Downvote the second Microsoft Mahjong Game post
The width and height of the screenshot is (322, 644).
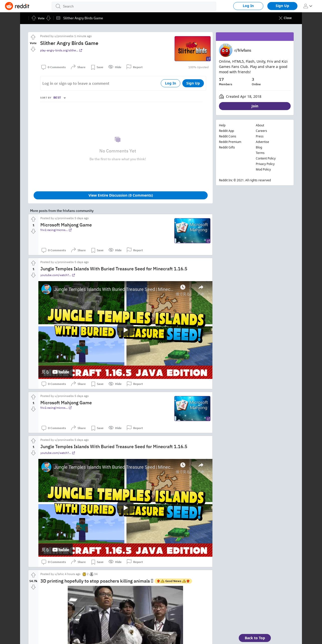(x=33, y=409)
